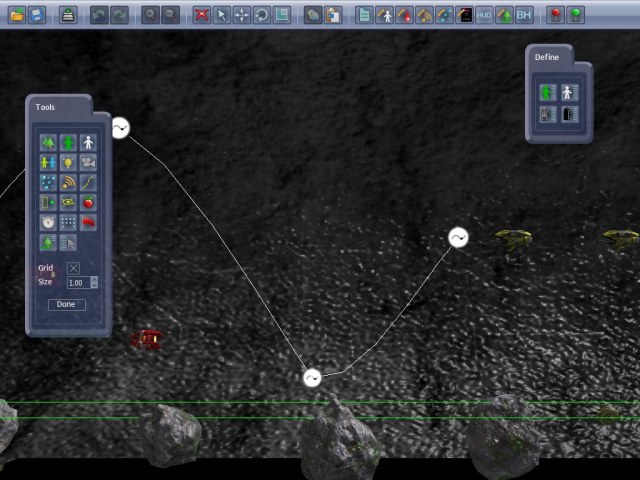Image resolution: width=640 pixels, height=480 pixels.
Task: Click the BH toolbar button
Action: [524, 15]
